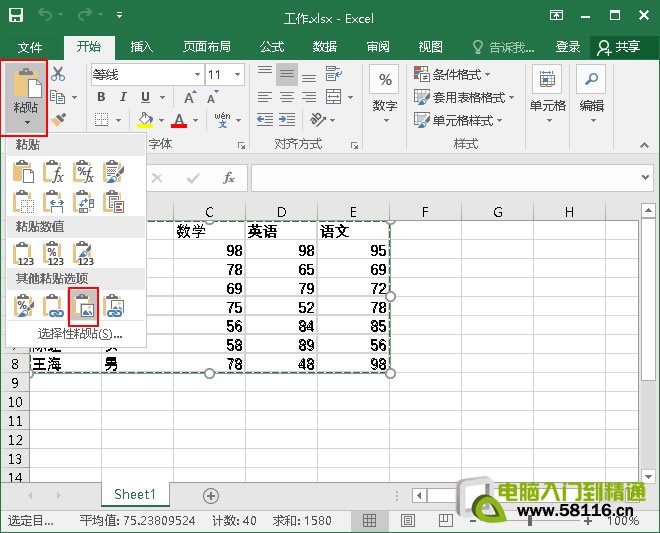Select the standard Paste option icon
Viewport: 660px width, 533px height.
(24, 171)
